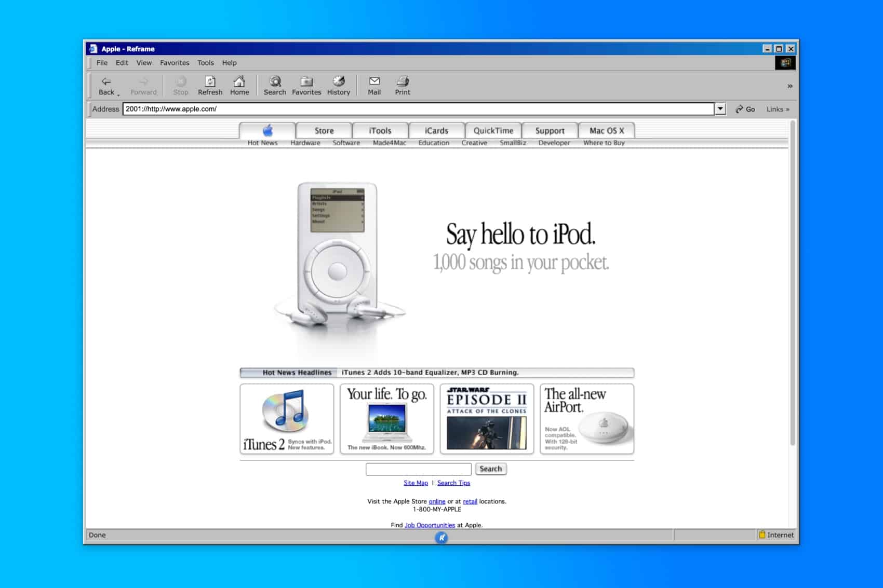Focus the website search text field
Viewport: 883px width, 588px height.
click(x=419, y=469)
